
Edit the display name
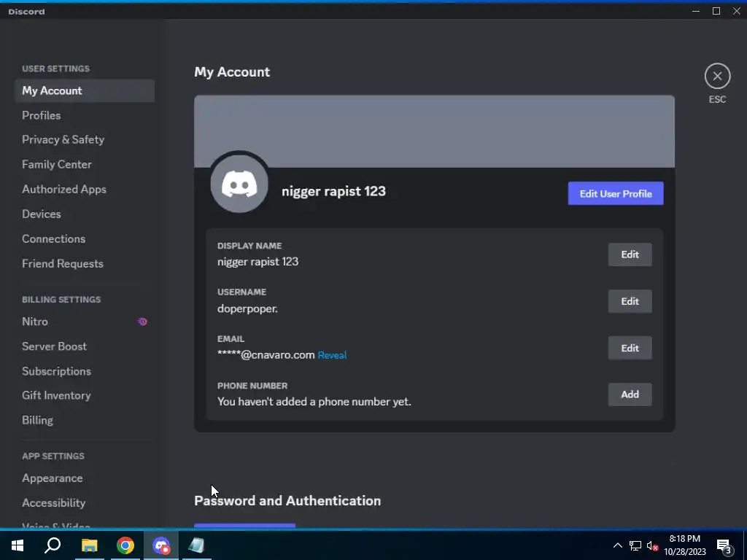[630, 254]
